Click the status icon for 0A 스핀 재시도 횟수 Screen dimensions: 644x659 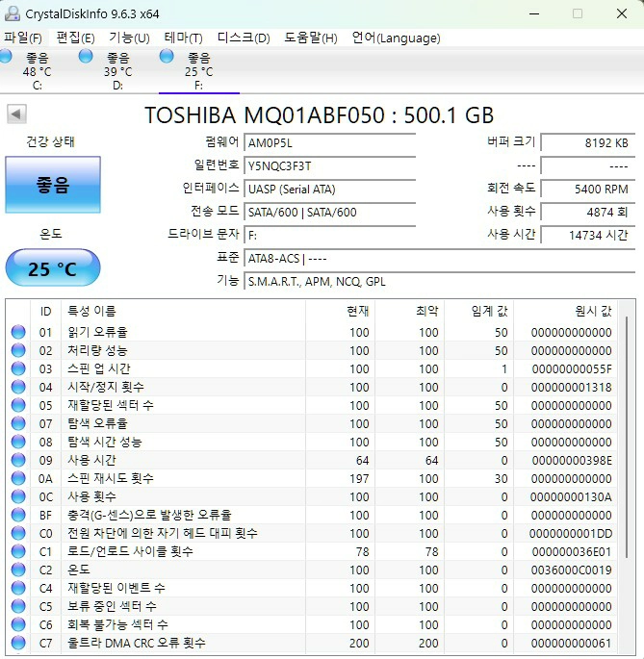(18, 478)
